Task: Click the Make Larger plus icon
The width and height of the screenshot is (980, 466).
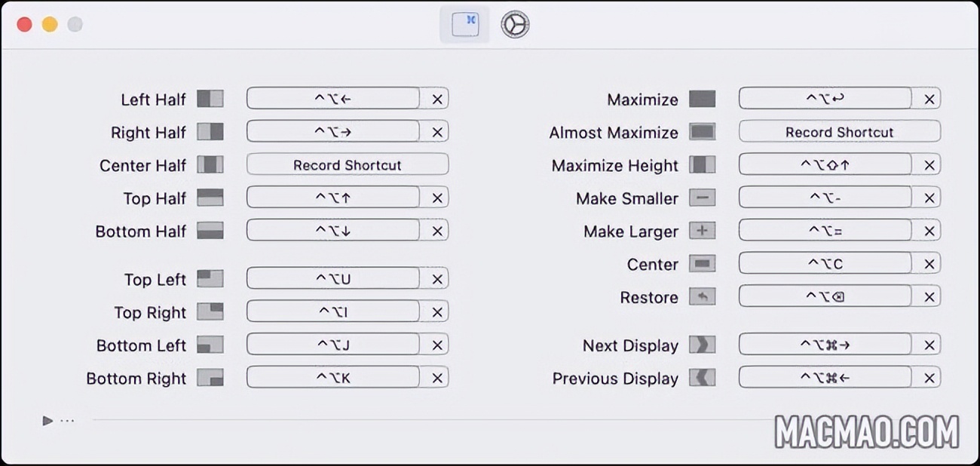Action: pos(703,231)
